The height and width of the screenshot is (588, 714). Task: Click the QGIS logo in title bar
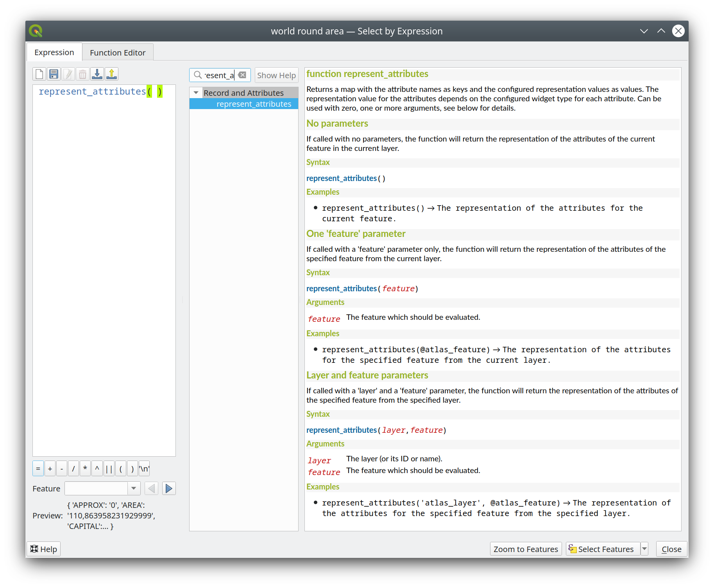pyautogui.click(x=36, y=31)
